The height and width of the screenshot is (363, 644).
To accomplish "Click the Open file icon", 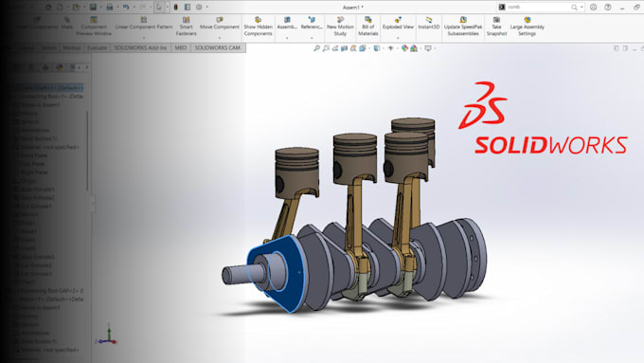I will [76, 7].
